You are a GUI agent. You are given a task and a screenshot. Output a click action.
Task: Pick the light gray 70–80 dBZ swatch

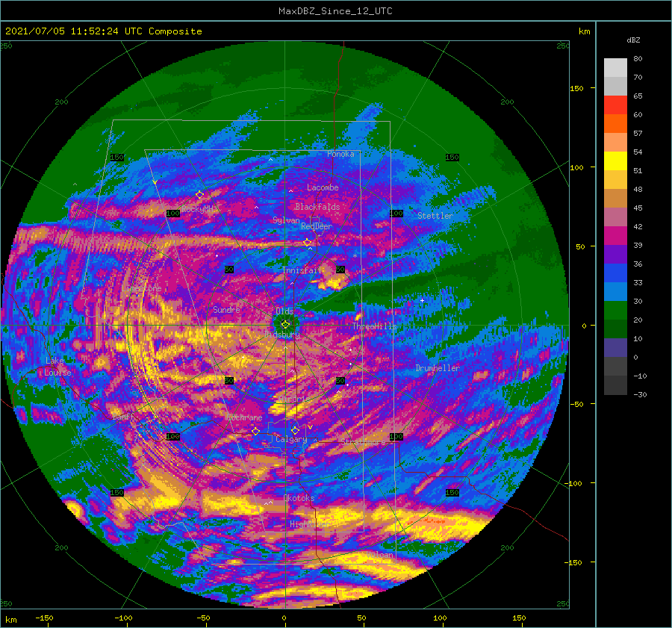(x=615, y=68)
